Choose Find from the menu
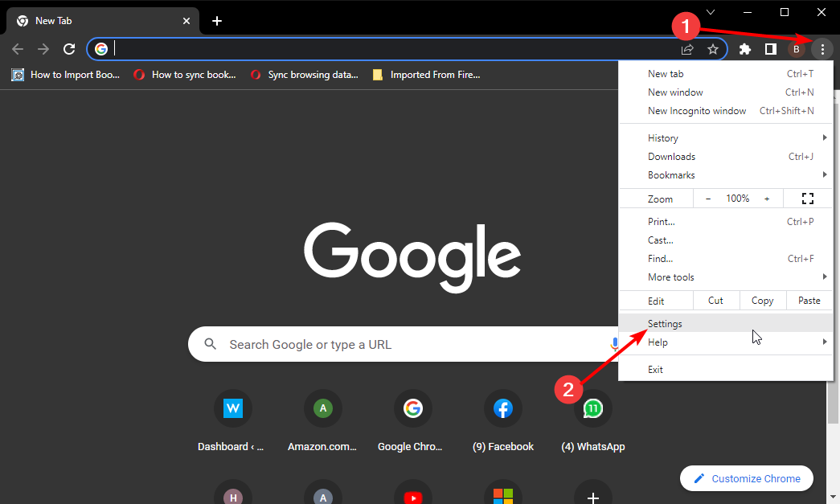Screen dimensions: 840x504 click(x=726, y=259)
